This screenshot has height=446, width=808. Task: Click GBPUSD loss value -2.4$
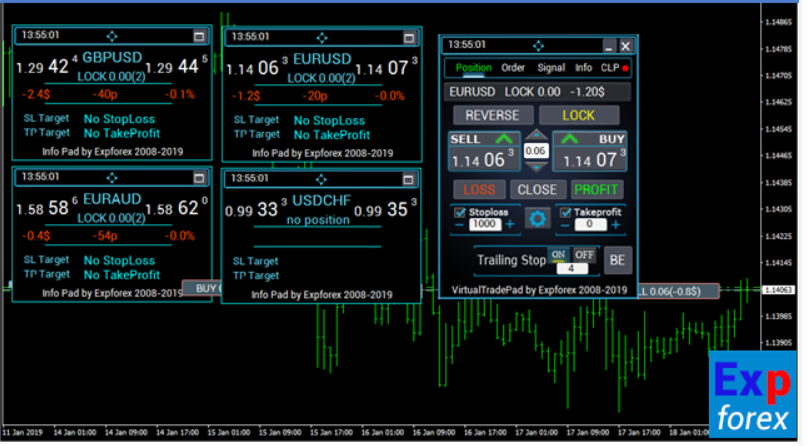click(x=36, y=94)
